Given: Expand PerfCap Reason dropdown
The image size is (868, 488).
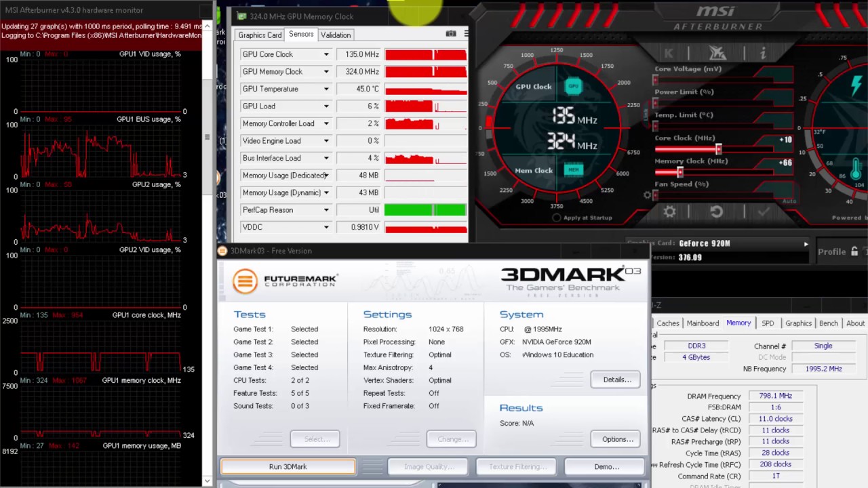Looking at the screenshot, I should (x=326, y=210).
